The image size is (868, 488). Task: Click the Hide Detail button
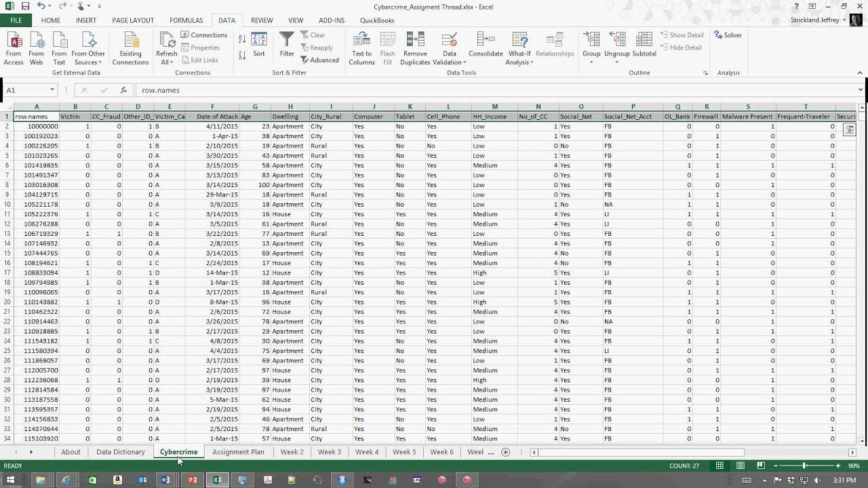tap(681, 48)
